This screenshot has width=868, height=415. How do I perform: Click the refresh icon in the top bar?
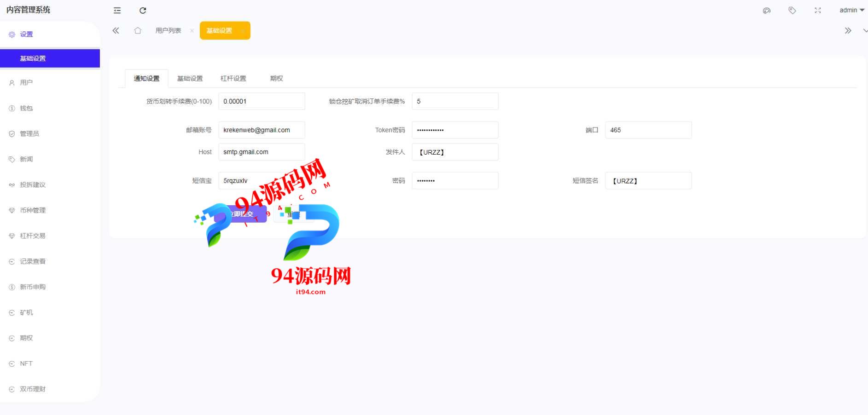(x=143, y=10)
